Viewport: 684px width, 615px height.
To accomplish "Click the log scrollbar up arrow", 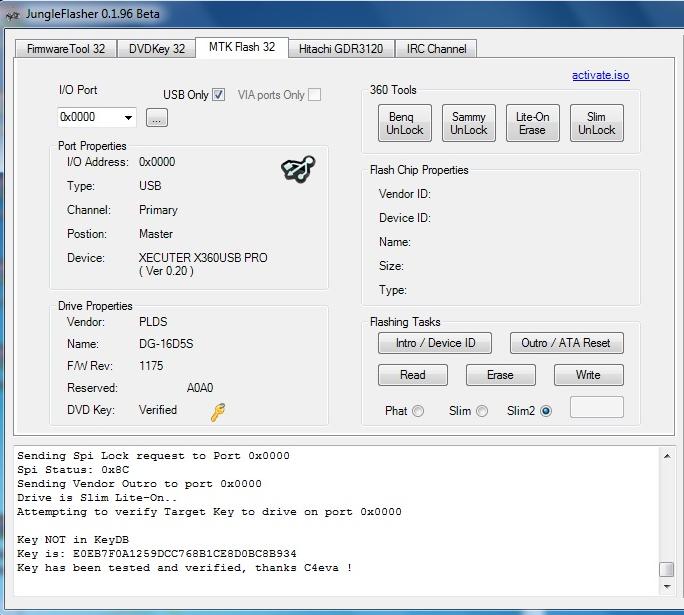I will coord(667,456).
